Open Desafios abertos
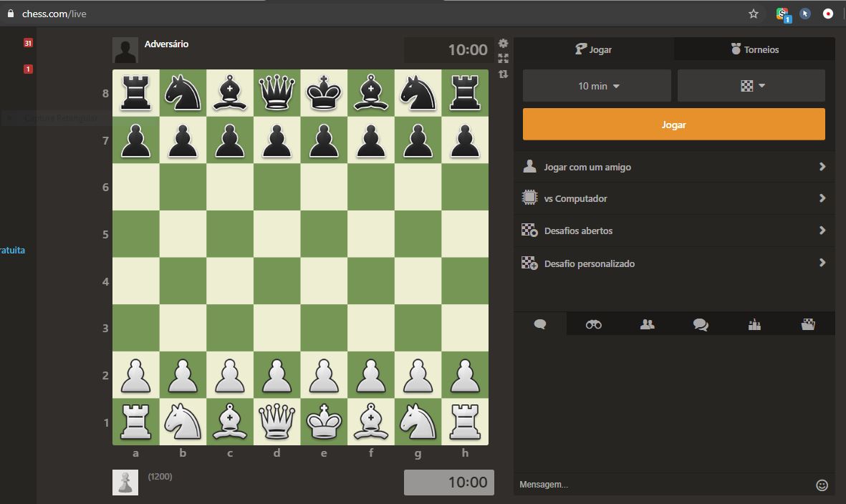Image resolution: width=846 pixels, height=504 pixels. [x=673, y=231]
